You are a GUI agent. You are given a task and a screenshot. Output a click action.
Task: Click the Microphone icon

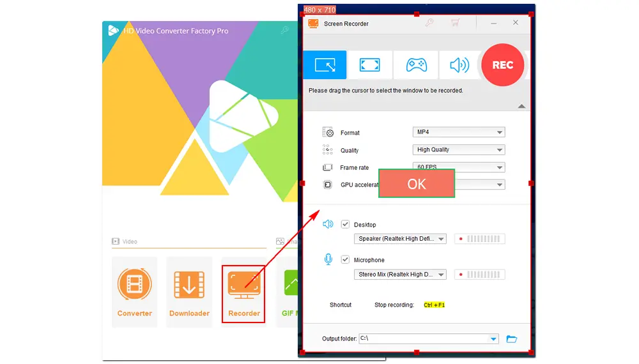click(x=328, y=259)
